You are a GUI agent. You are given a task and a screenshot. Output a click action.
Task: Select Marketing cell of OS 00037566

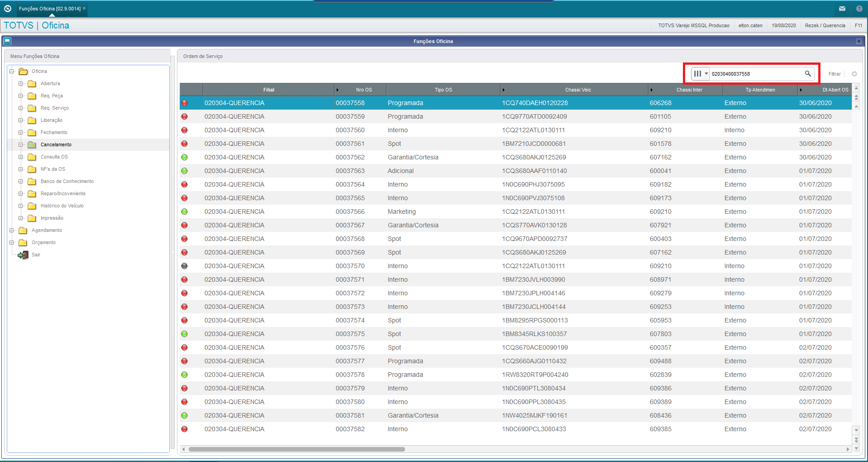[x=401, y=212]
